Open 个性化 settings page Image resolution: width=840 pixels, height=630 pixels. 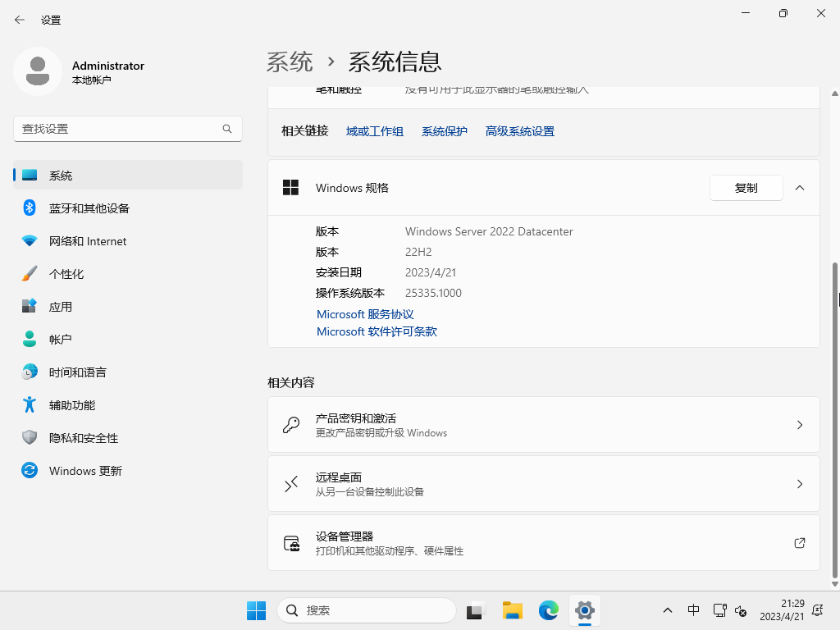tap(128, 274)
